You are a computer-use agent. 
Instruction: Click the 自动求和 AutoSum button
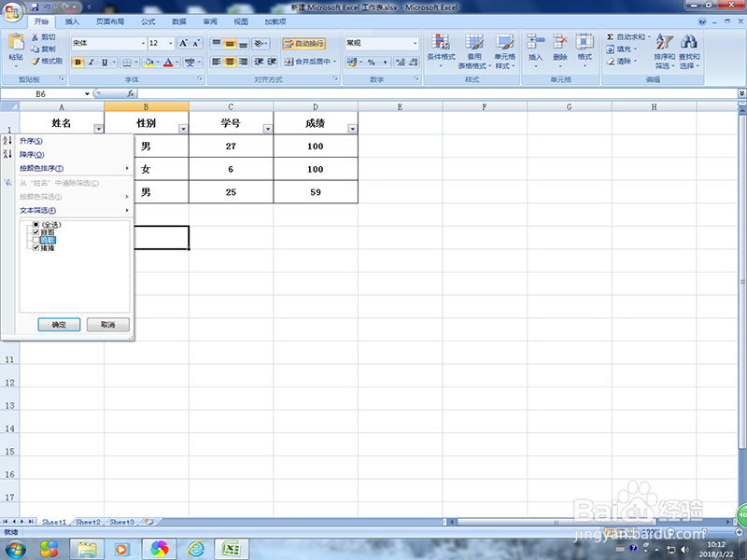[x=628, y=36]
